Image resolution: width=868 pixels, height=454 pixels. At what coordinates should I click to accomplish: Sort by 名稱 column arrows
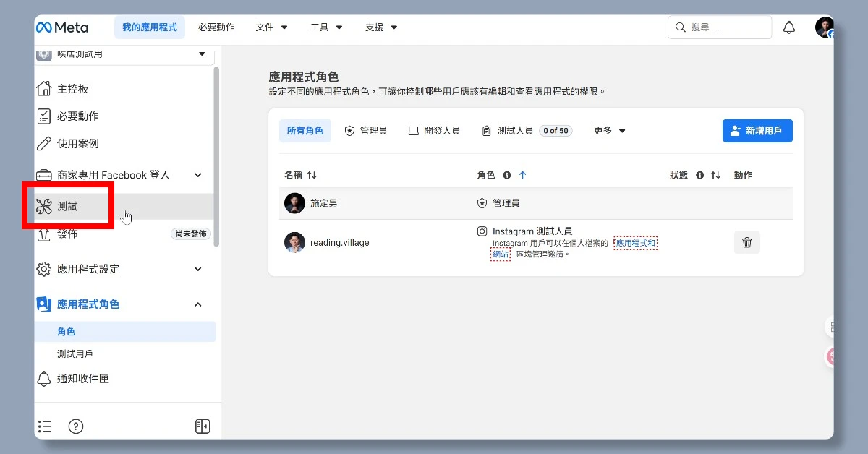pyautogui.click(x=312, y=175)
